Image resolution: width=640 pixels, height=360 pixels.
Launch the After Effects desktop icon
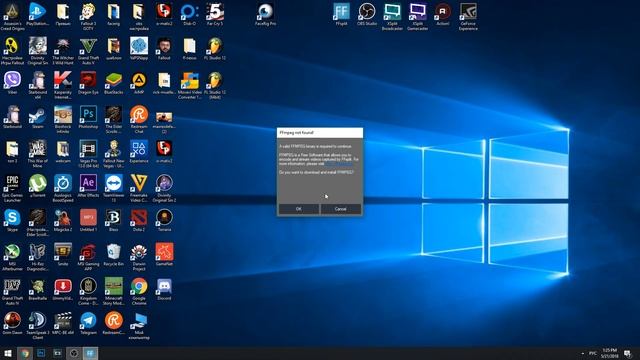click(88, 186)
